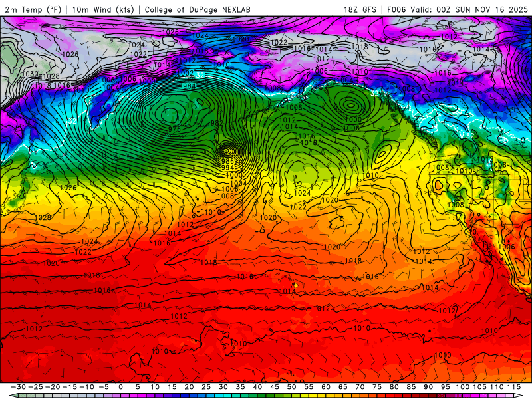
Task: Select the 50 temperature scale label
Action: 291,387
